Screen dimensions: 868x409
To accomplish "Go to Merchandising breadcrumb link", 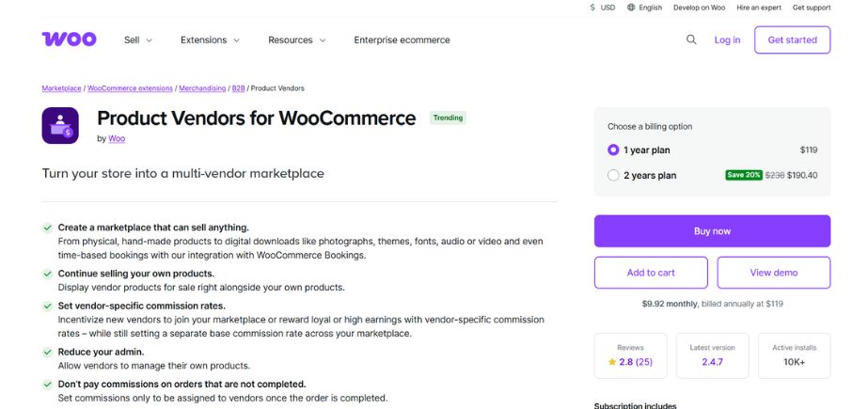I will coord(202,88).
